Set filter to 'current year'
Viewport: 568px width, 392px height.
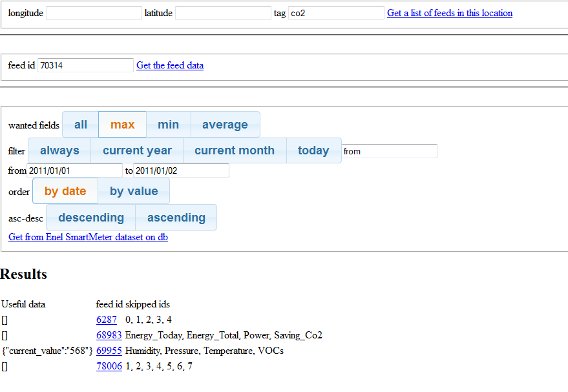pos(137,150)
